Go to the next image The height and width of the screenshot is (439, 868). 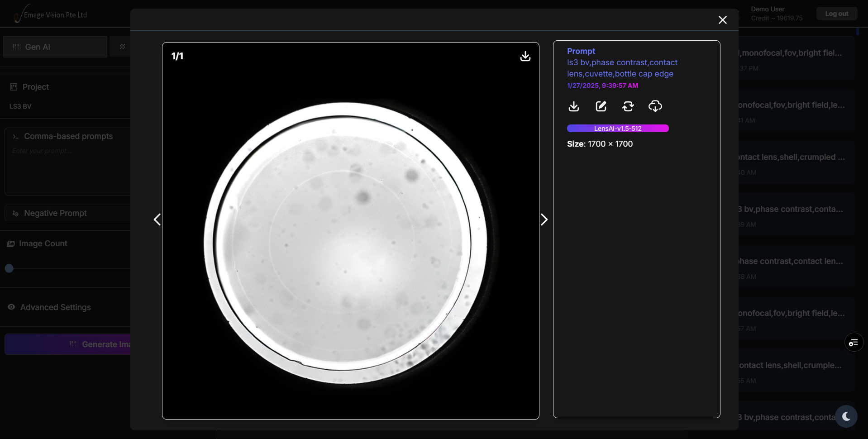click(x=544, y=219)
